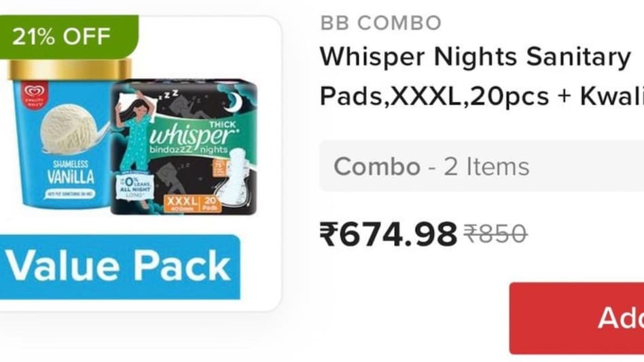Click the struck-through ₹850 original price
The height and width of the screenshot is (362, 644).
pyautogui.click(x=495, y=234)
